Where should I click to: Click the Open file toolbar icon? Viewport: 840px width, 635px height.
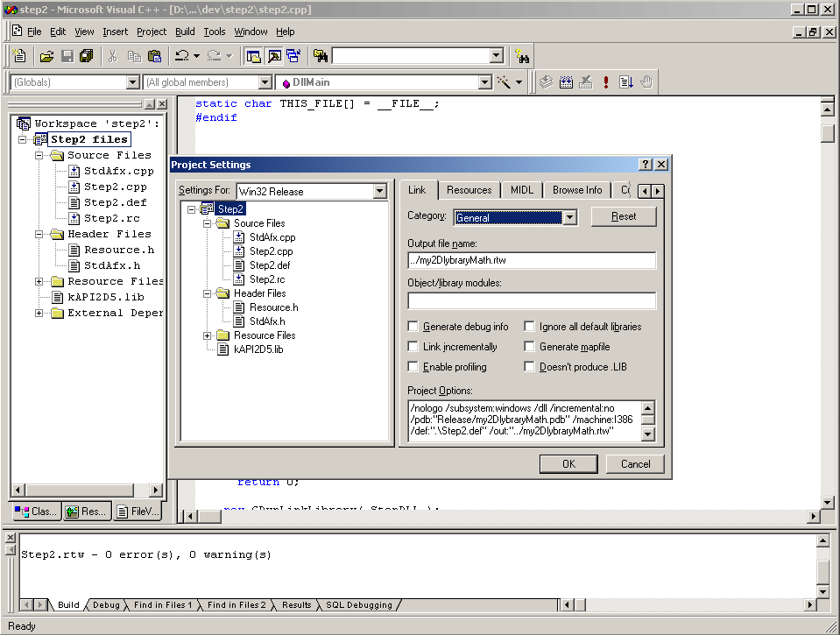click(x=46, y=56)
